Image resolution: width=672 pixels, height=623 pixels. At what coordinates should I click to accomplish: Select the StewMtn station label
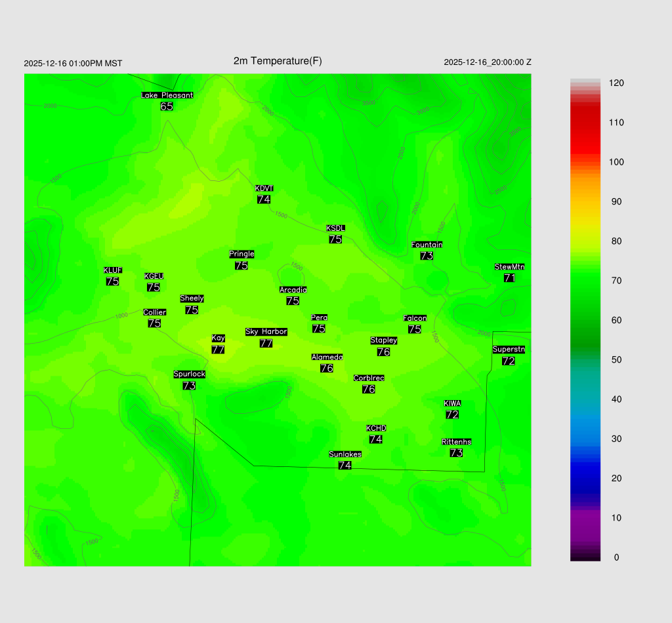[509, 267]
